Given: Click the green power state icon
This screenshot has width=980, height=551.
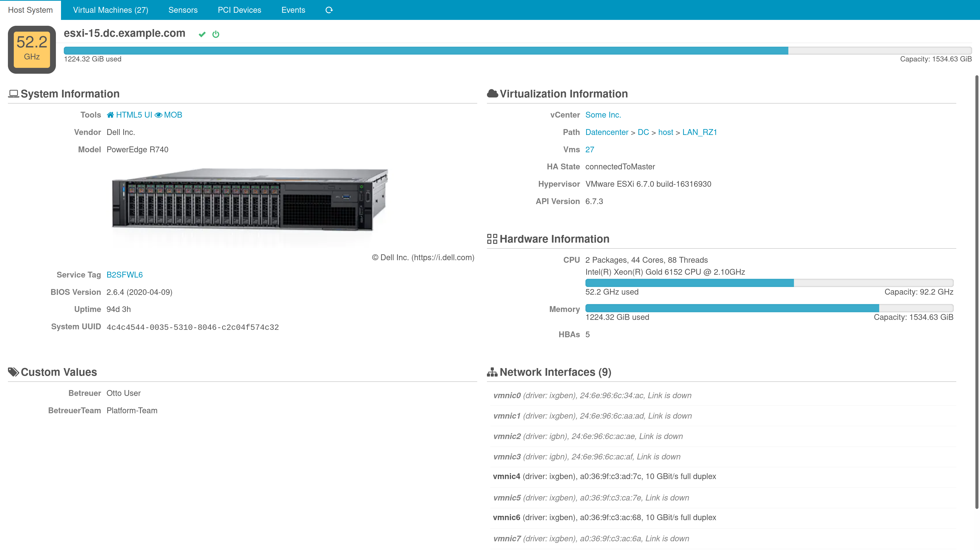Looking at the screenshot, I should coord(216,34).
